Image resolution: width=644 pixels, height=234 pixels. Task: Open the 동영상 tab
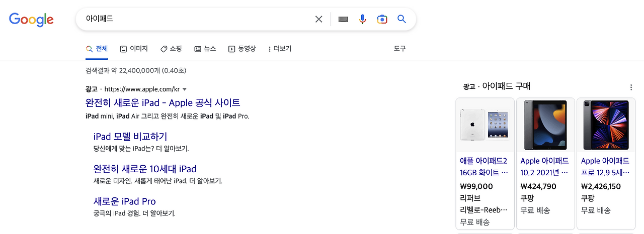pos(242,49)
